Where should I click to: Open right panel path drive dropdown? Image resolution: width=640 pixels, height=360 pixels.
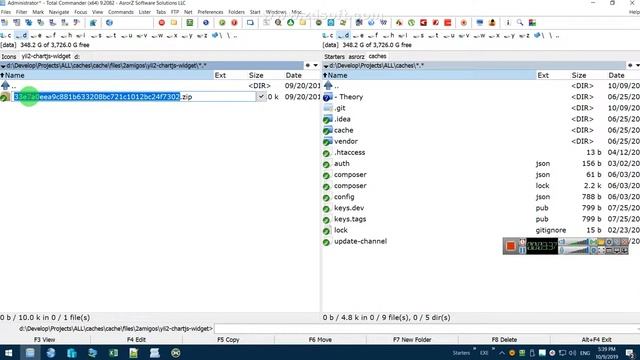(326, 66)
